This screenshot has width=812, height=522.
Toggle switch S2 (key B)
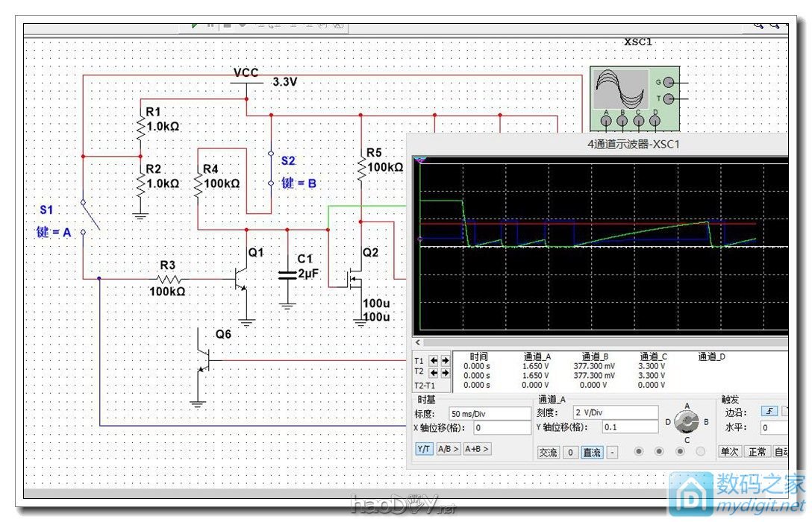point(271,168)
